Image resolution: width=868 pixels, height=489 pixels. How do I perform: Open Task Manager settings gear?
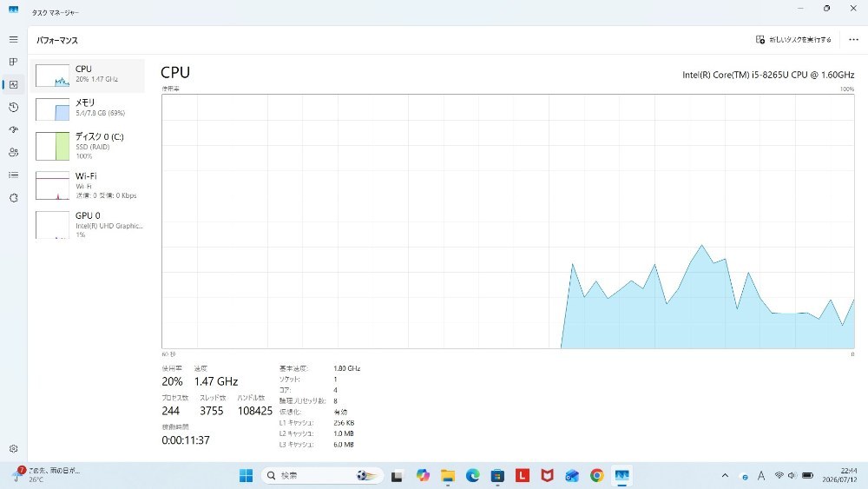13,448
